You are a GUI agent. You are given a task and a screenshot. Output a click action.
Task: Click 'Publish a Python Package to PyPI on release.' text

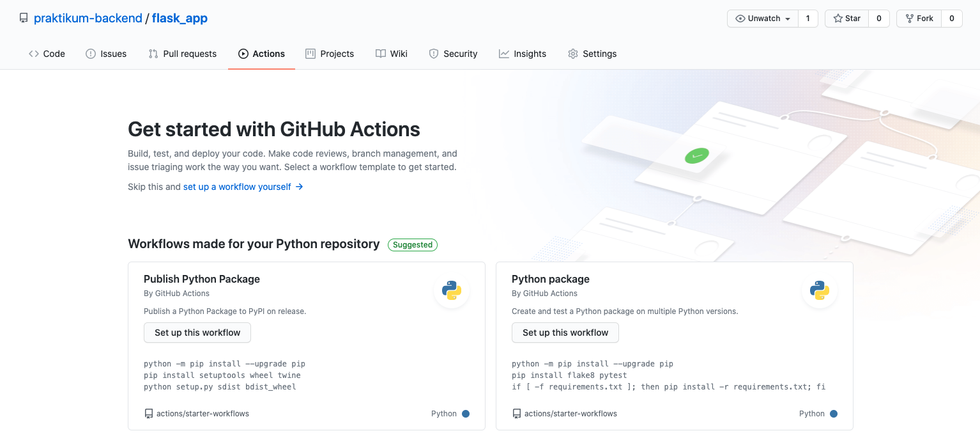225,311
